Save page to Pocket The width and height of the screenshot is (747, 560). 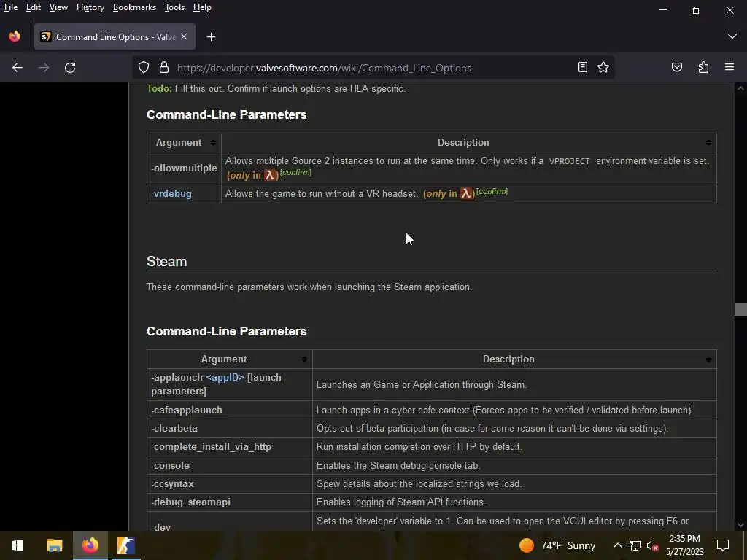click(x=676, y=68)
